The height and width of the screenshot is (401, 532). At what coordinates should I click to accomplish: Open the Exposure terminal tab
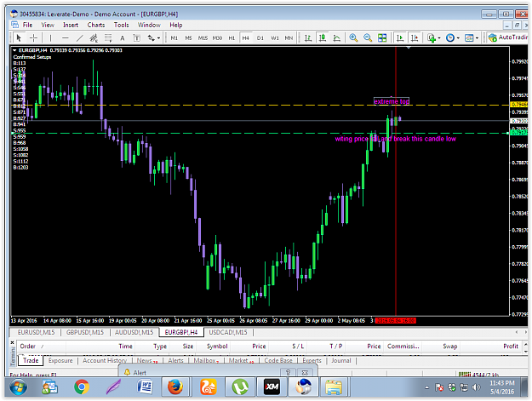pos(60,360)
